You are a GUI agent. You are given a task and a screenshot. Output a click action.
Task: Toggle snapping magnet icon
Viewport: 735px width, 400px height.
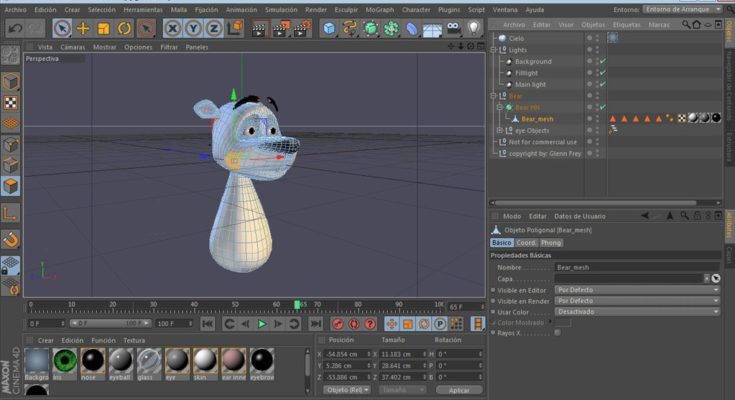coord(10,240)
